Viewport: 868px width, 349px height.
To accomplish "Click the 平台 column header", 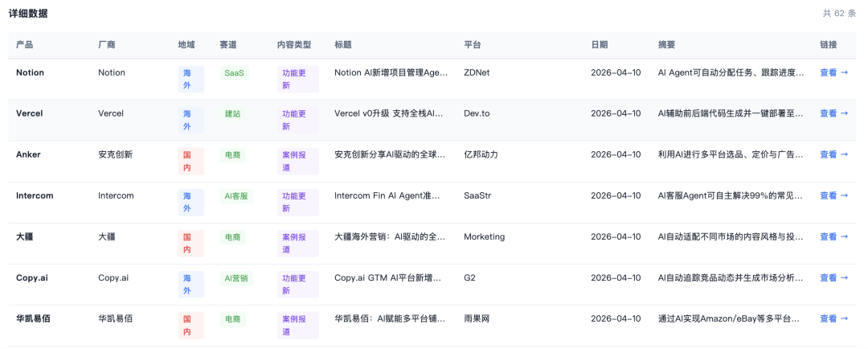I will [473, 45].
